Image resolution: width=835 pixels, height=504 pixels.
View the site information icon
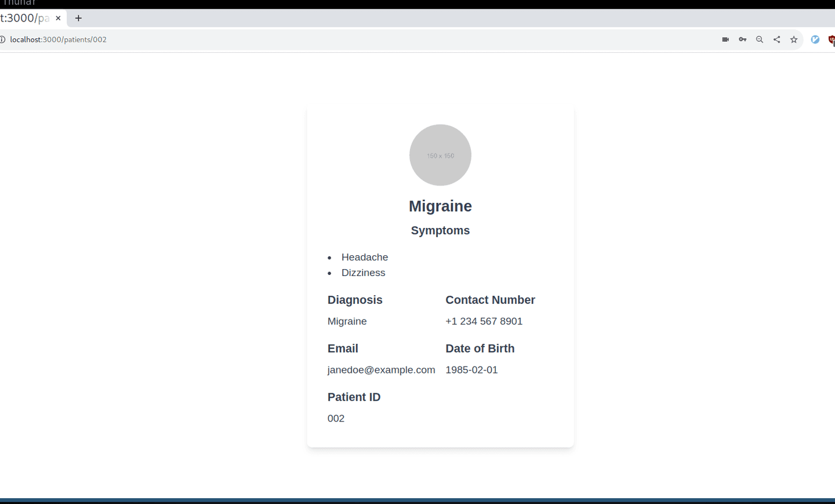click(2, 39)
